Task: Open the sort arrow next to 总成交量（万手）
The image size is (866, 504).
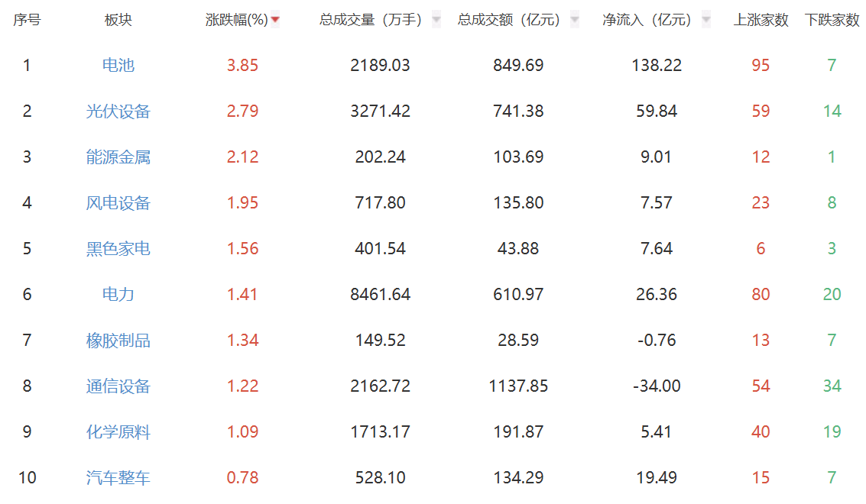Action: click(436, 20)
